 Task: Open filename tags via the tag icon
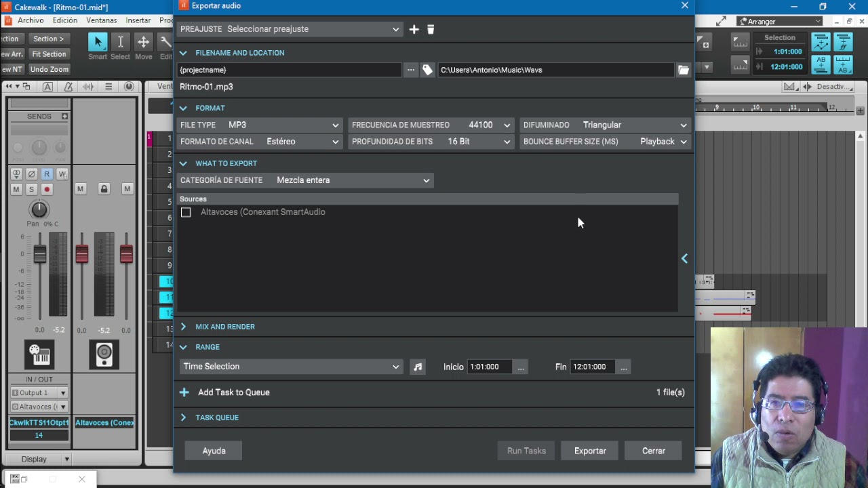(427, 70)
